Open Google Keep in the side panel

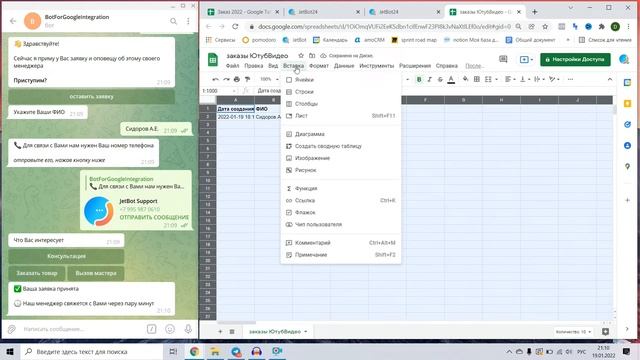(627, 104)
